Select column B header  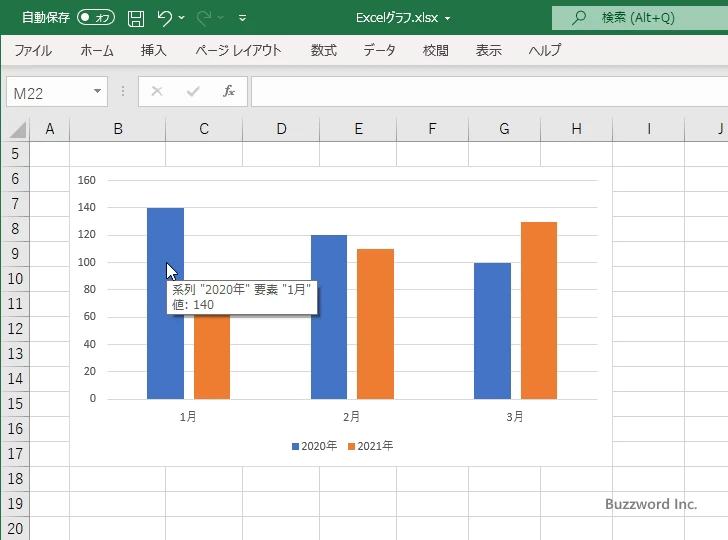coord(118,129)
